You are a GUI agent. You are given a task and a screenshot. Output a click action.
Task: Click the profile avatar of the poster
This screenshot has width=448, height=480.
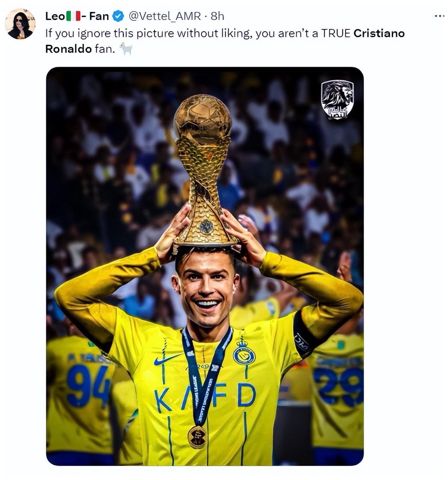tap(20, 24)
